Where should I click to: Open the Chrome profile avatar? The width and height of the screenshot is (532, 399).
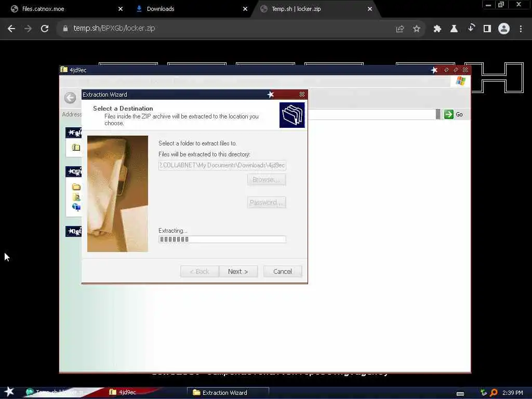pyautogui.click(x=504, y=29)
